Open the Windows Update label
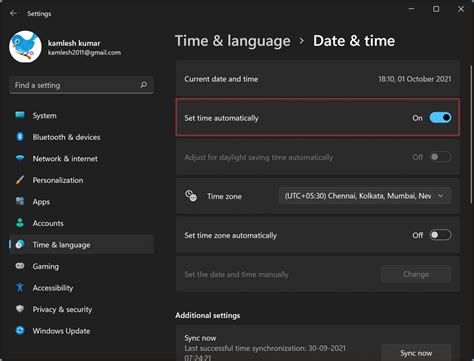The height and width of the screenshot is (361, 474). coord(61,331)
